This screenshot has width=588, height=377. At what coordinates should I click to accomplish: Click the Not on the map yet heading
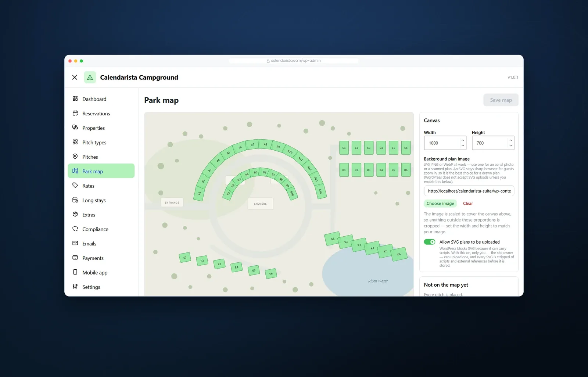pyautogui.click(x=446, y=285)
